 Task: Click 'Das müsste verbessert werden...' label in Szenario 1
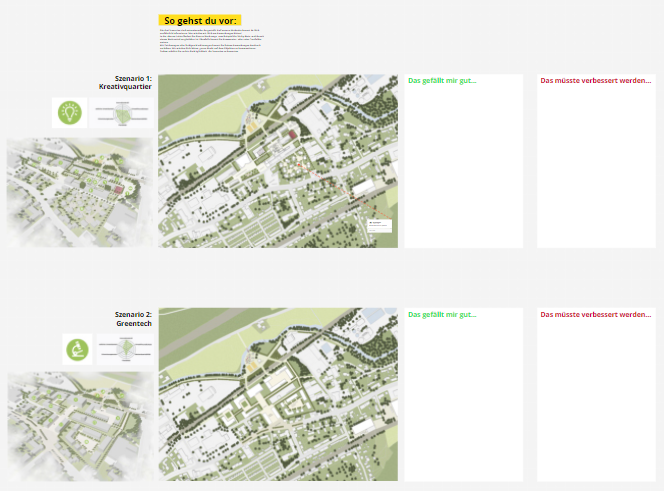(x=595, y=80)
